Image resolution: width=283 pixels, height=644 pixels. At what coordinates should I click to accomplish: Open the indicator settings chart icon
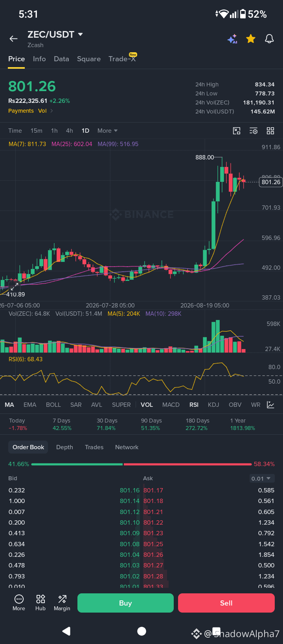[x=271, y=405]
